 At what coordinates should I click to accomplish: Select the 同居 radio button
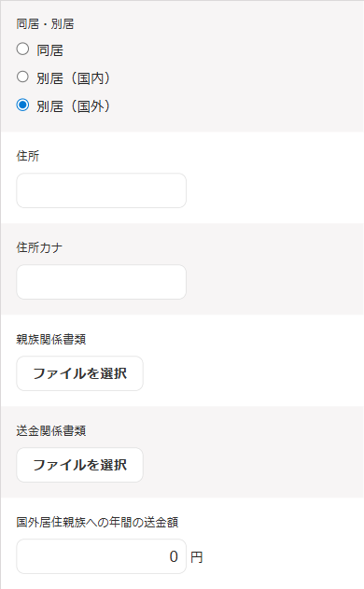22,49
